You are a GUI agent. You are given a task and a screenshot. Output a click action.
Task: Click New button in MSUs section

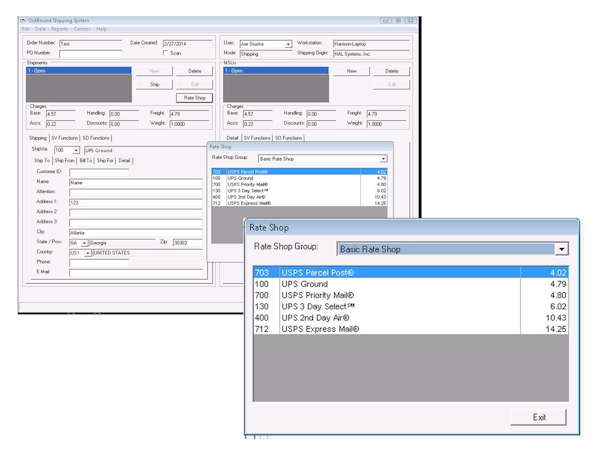351,71
